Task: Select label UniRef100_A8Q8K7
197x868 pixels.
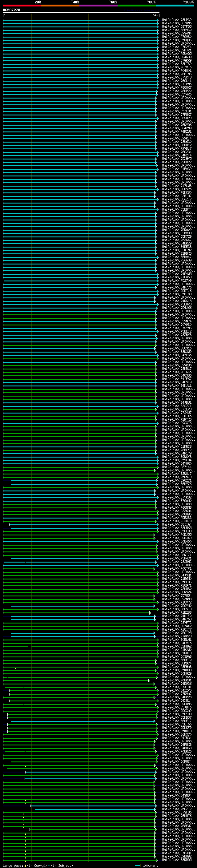Action: pos(176,88)
